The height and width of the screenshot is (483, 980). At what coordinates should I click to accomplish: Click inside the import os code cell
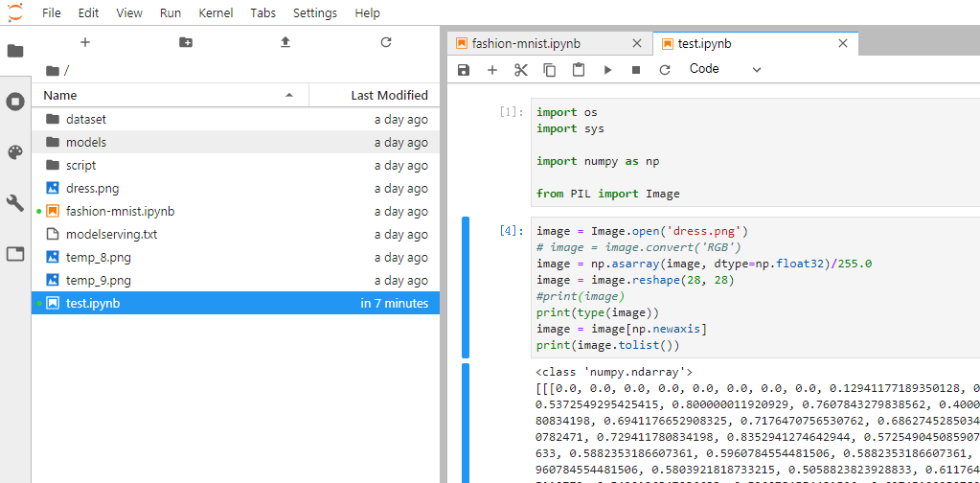[755, 152]
